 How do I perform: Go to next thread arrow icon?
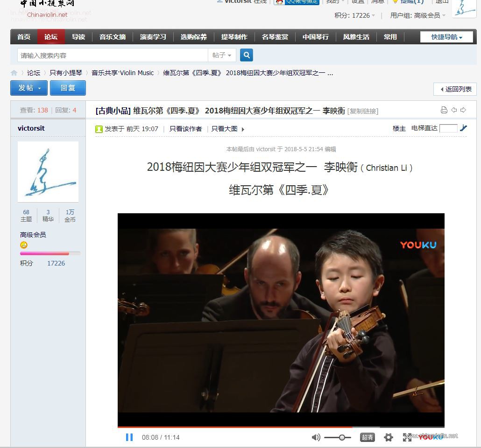463,110
